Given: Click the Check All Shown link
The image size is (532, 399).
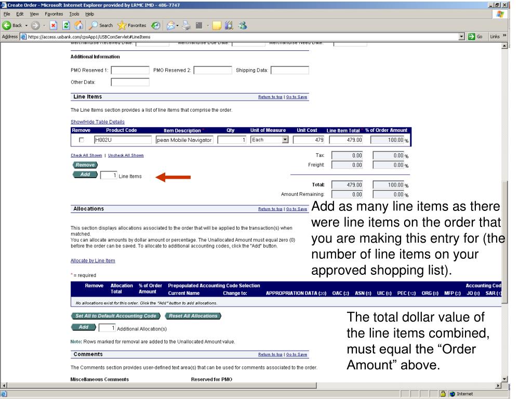Looking at the screenshot, I should [x=86, y=155].
